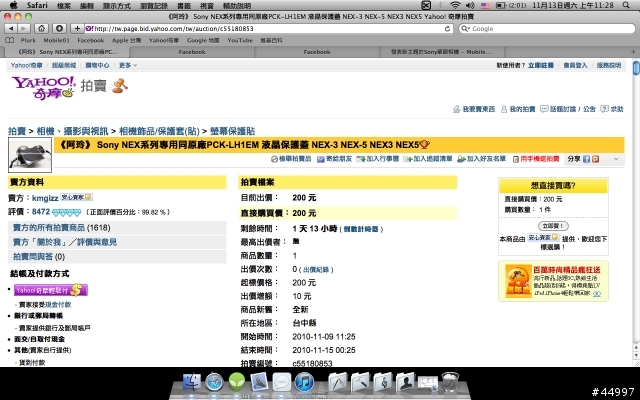The image size is (640, 400).
Task: Click Plurk share icon next to 分享
Action: click(x=596, y=159)
